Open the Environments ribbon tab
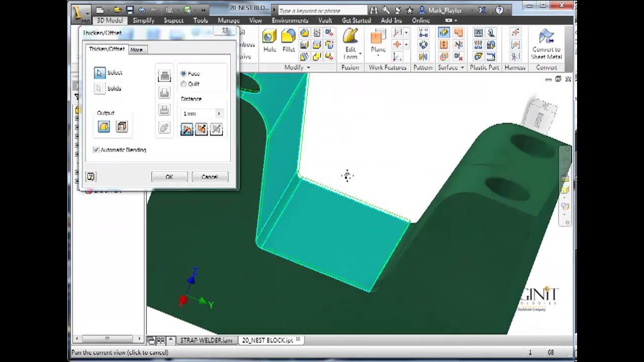644x362 pixels. pos(290,21)
